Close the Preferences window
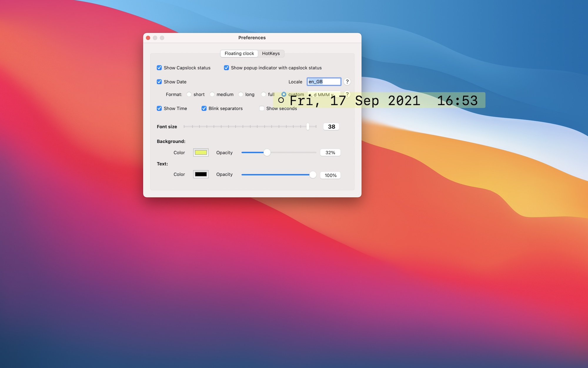588x368 pixels. point(148,38)
